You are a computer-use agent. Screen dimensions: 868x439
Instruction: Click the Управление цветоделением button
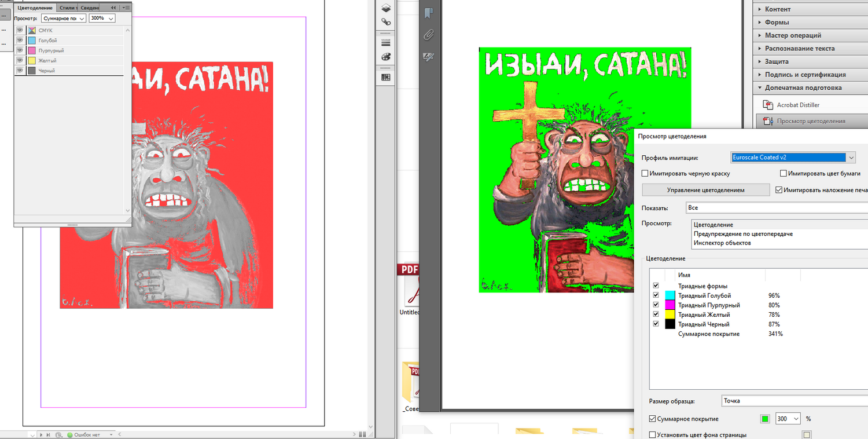pyautogui.click(x=705, y=190)
